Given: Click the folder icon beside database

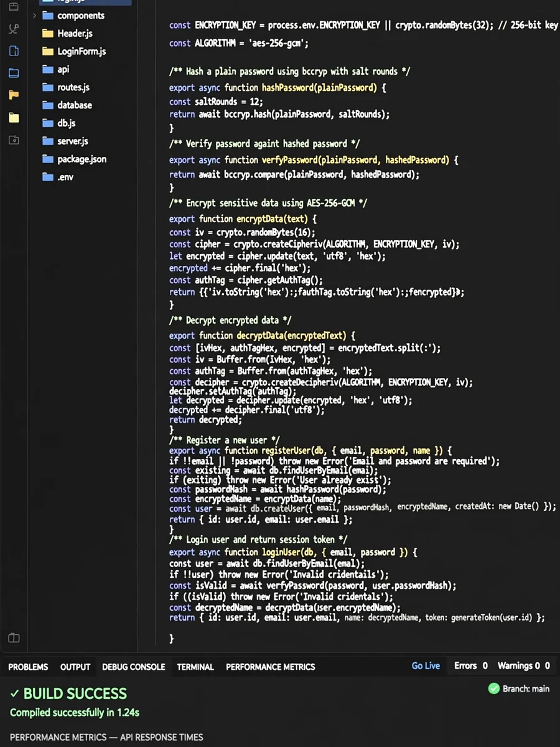Looking at the screenshot, I should tap(48, 105).
